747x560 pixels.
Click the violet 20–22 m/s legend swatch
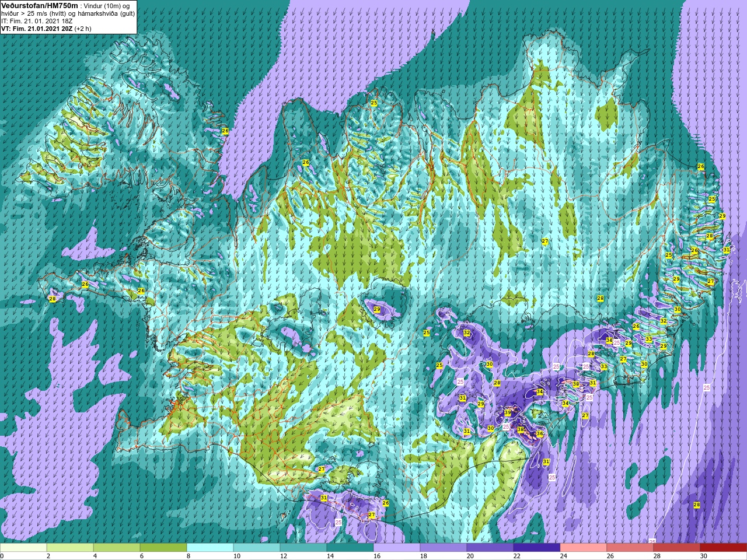[x=490, y=548]
